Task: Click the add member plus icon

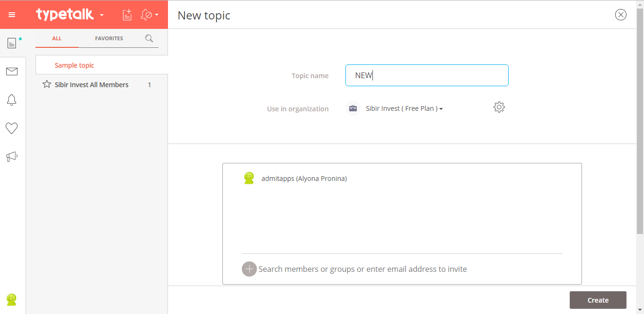Action: pos(249,269)
